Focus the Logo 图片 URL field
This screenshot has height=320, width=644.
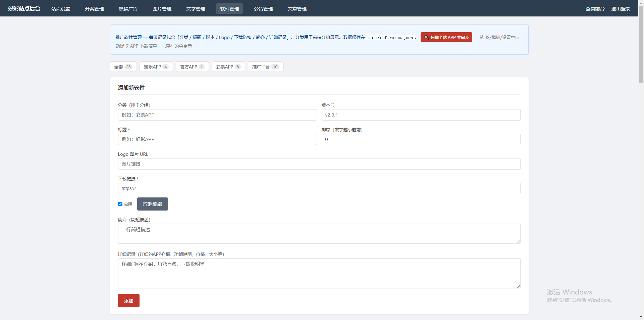pyautogui.click(x=319, y=164)
